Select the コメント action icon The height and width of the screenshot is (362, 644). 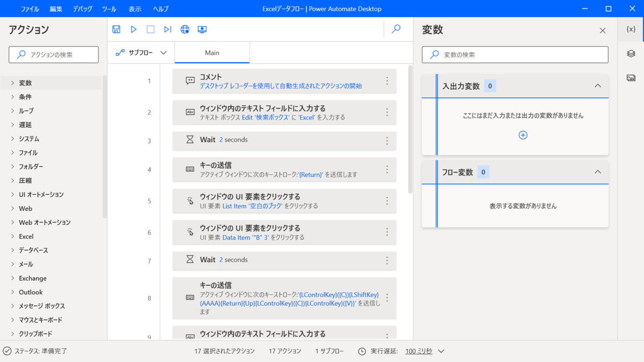(190, 81)
